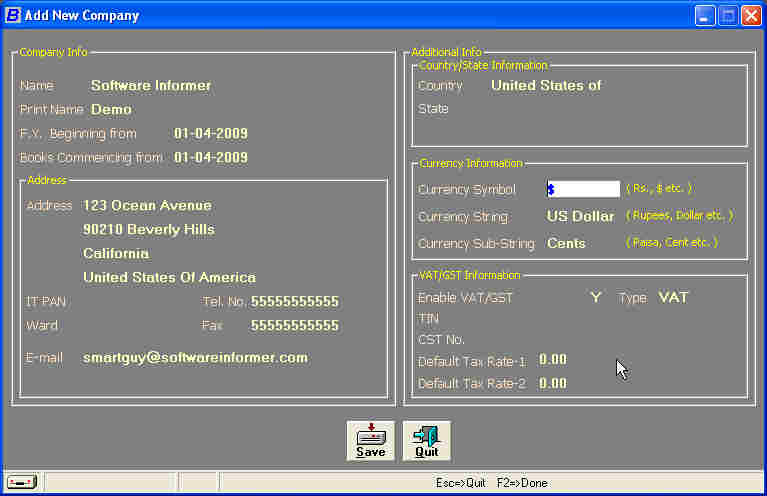767x496 pixels.
Task: Close the Add New Company window
Action: click(751, 15)
